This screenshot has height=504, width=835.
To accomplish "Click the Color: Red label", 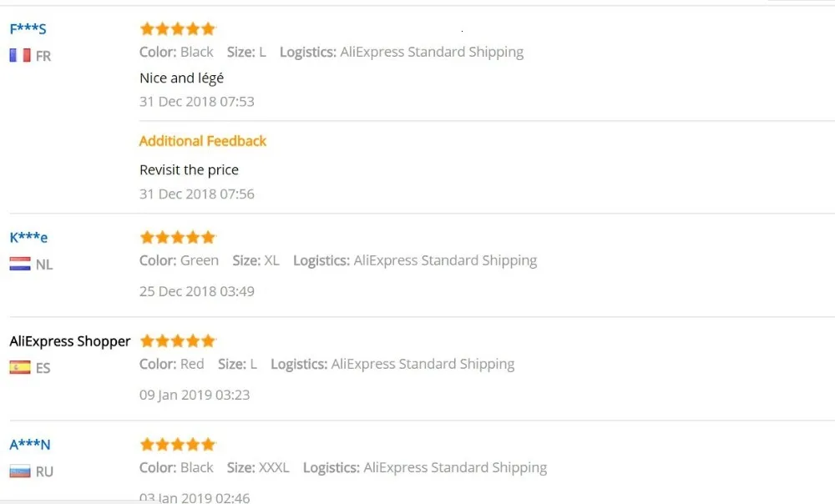I will 171,364.
